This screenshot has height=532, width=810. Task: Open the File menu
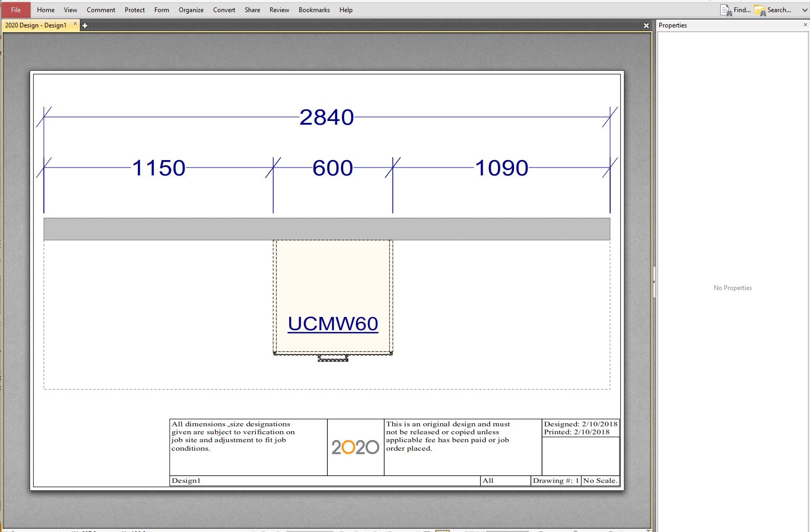(16, 10)
